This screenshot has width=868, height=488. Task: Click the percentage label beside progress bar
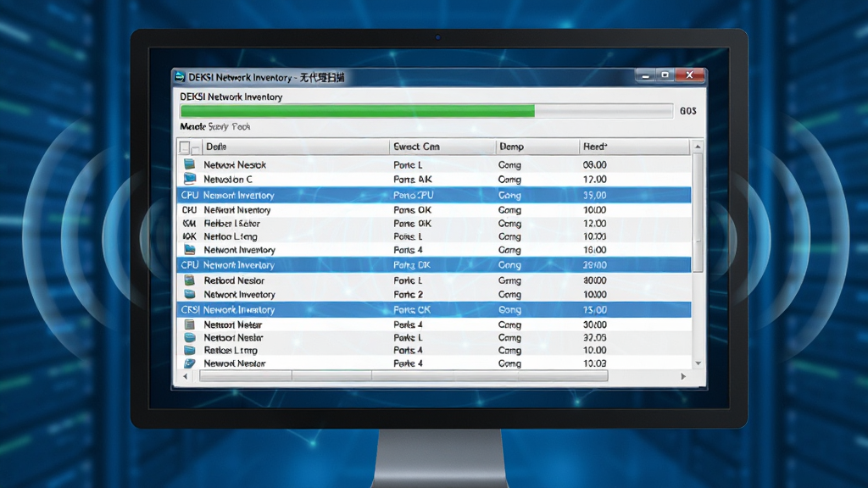point(688,111)
